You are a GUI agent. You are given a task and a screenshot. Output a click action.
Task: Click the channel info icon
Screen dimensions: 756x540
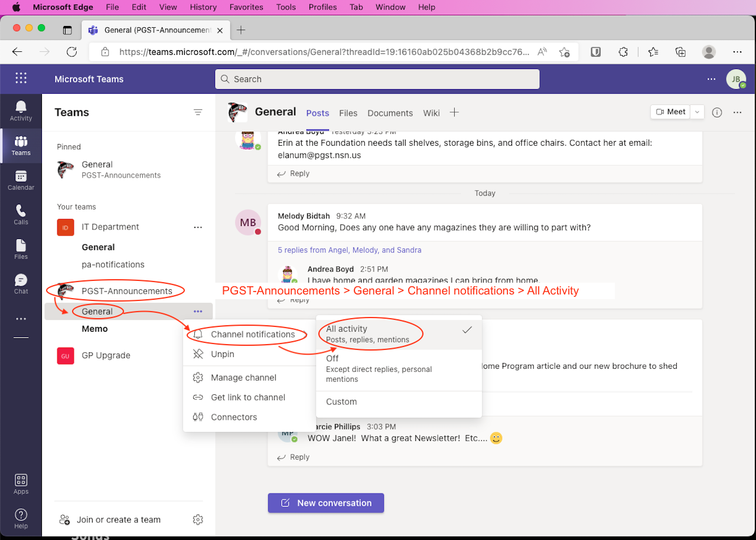717,112
